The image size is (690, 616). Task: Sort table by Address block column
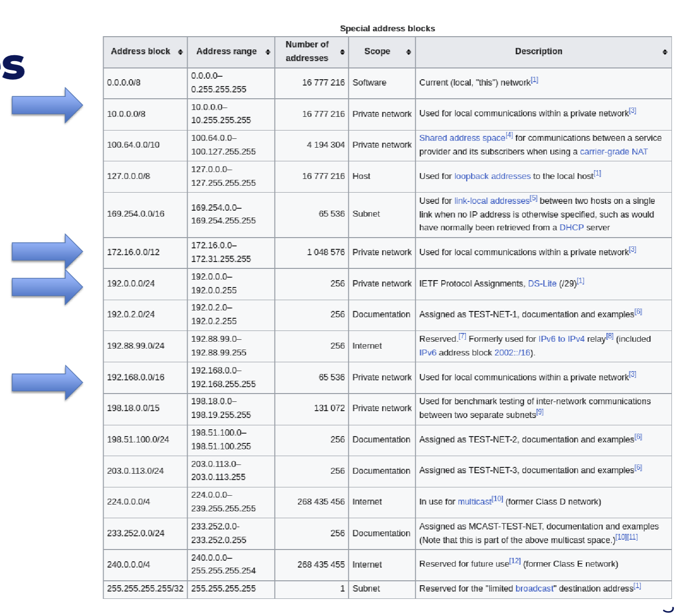click(180, 52)
